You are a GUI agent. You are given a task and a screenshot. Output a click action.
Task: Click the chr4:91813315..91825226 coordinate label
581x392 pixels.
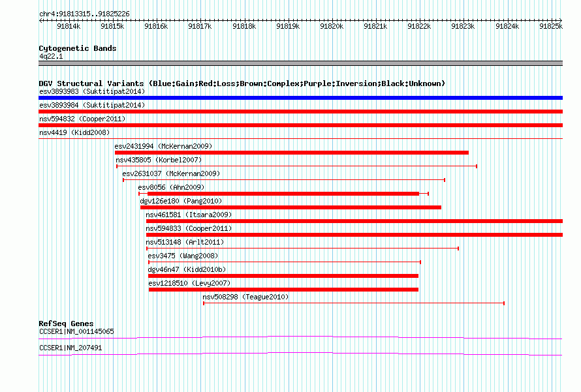[84, 14]
